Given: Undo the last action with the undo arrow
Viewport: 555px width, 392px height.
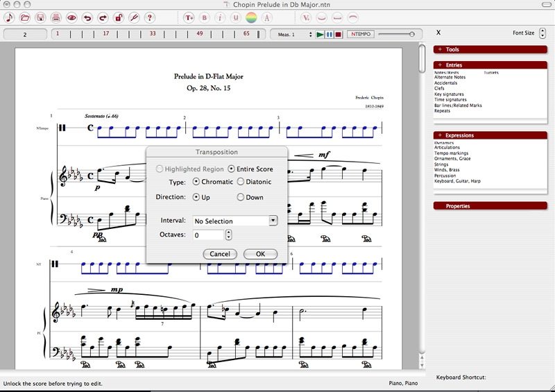Looking at the screenshot, I should 87,18.
